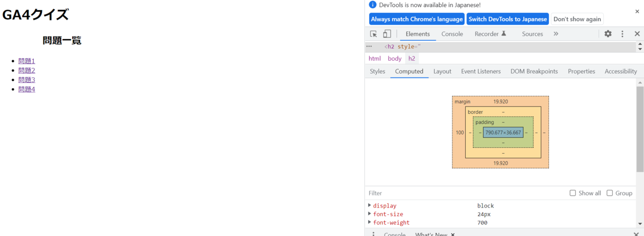Click the GA4クイズ page title

coord(35,15)
